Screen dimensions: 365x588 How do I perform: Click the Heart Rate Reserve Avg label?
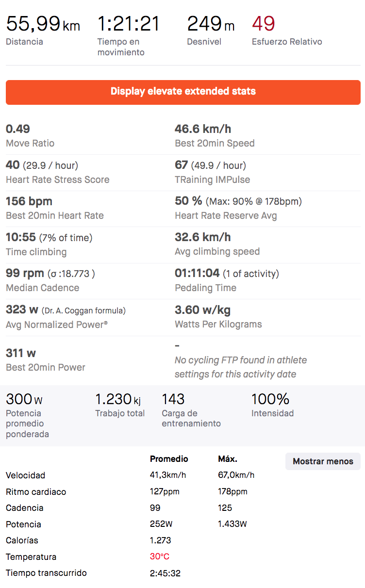pos(226,216)
